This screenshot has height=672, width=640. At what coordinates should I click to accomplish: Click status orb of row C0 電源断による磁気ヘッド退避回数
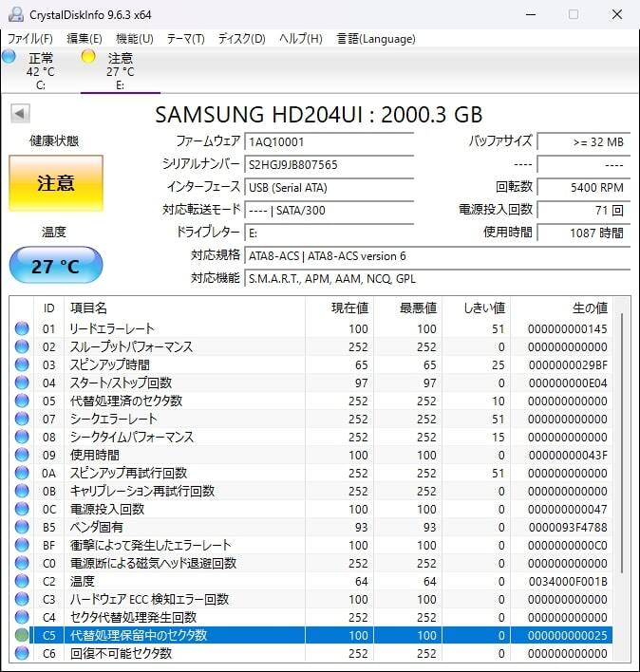coord(22,563)
